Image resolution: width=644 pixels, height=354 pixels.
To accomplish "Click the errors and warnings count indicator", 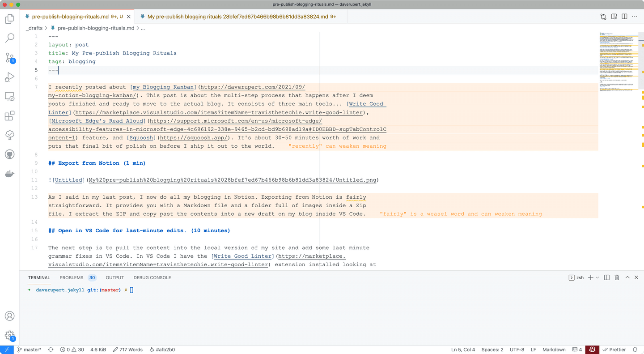I will point(72,350).
